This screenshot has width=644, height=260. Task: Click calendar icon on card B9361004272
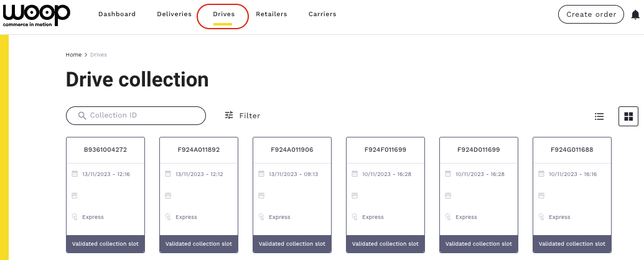point(75,174)
